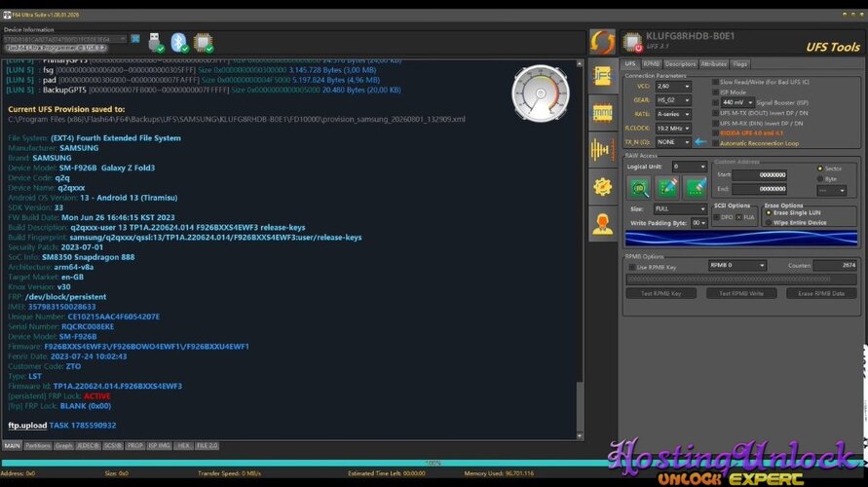Switch to the ISP IMG log tab
This screenshot has width=868, height=487.
pyautogui.click(x=160, y=445)
